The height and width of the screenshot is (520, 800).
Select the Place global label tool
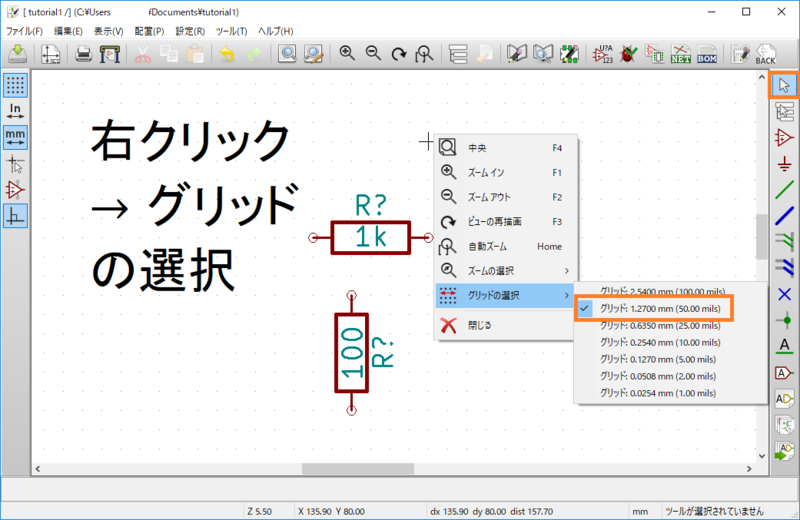click(x=784, y=373)
